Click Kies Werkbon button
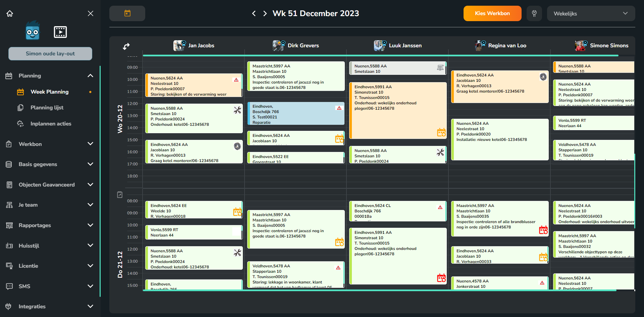The image size is (644, 317). coord(492,13)
